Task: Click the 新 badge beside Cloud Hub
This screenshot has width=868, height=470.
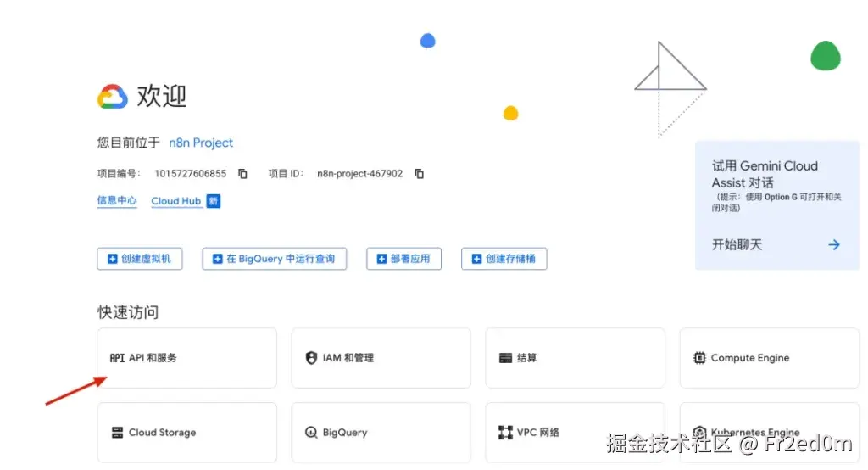Action: click(x=213, y=200)
